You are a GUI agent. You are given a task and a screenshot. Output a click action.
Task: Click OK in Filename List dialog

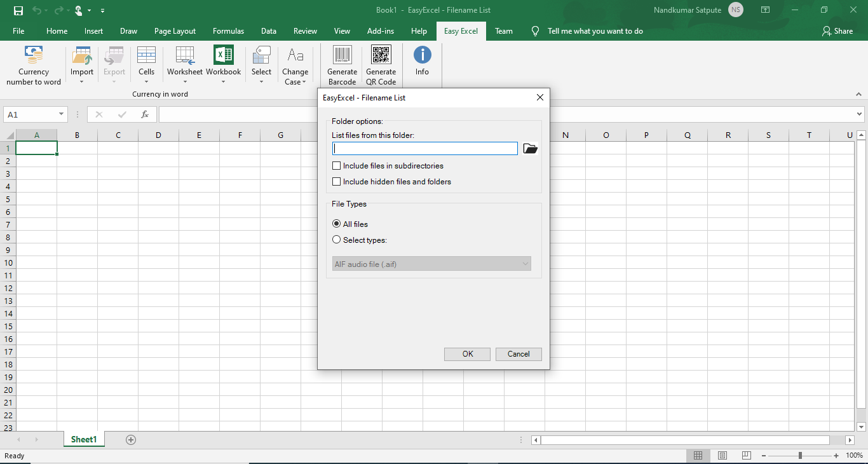tap(468, 354)
